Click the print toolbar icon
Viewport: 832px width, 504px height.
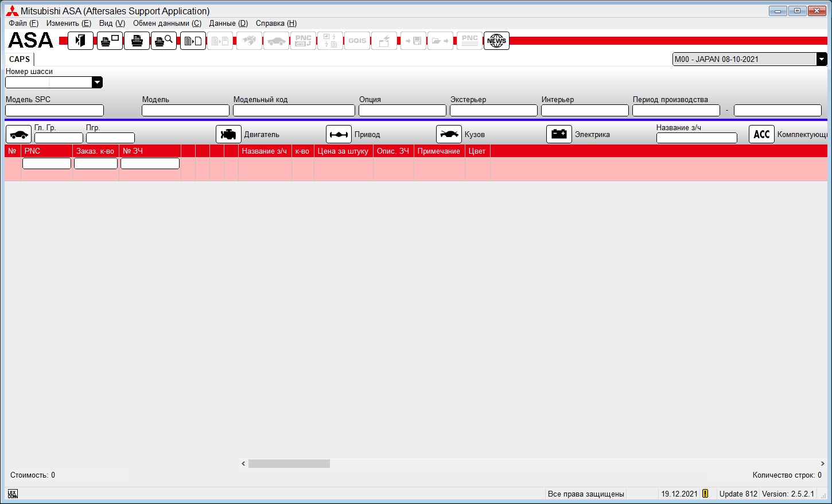click(137, 41)
